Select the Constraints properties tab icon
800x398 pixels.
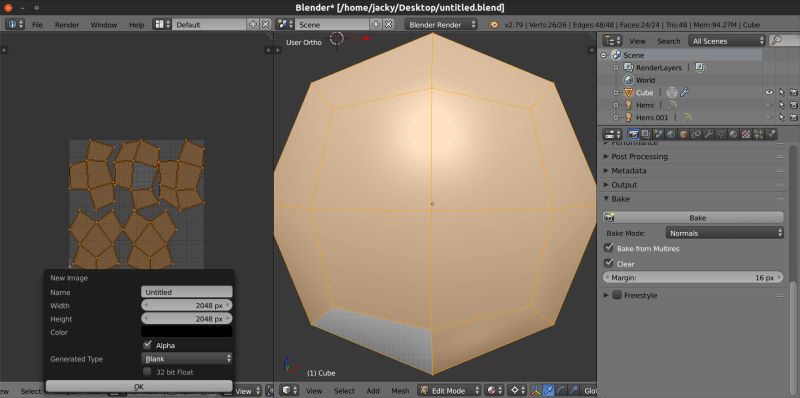[x=696, y=134]
